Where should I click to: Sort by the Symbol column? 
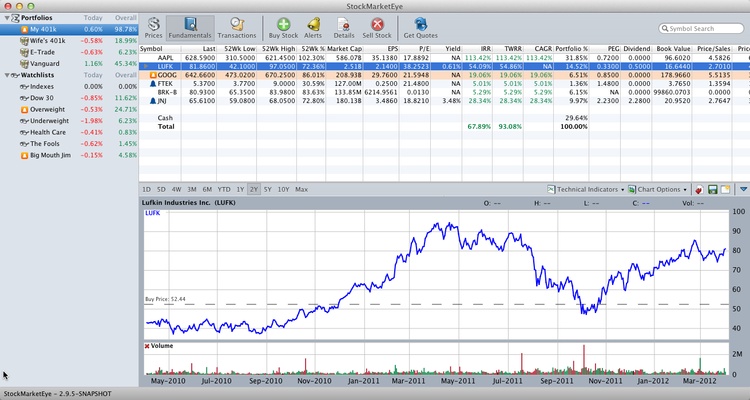point(160,49)
